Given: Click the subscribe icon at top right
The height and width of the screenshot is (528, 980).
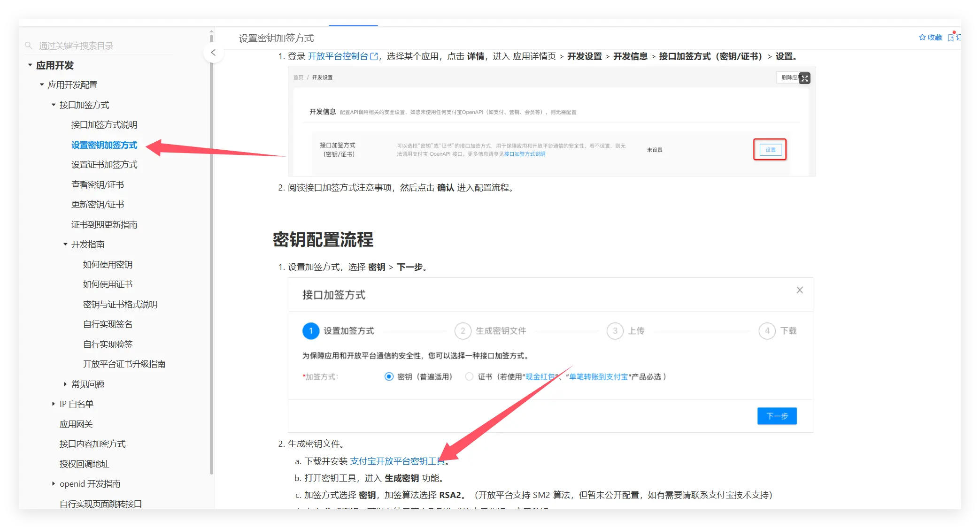Looking at the screenshot, I should 951,37.
